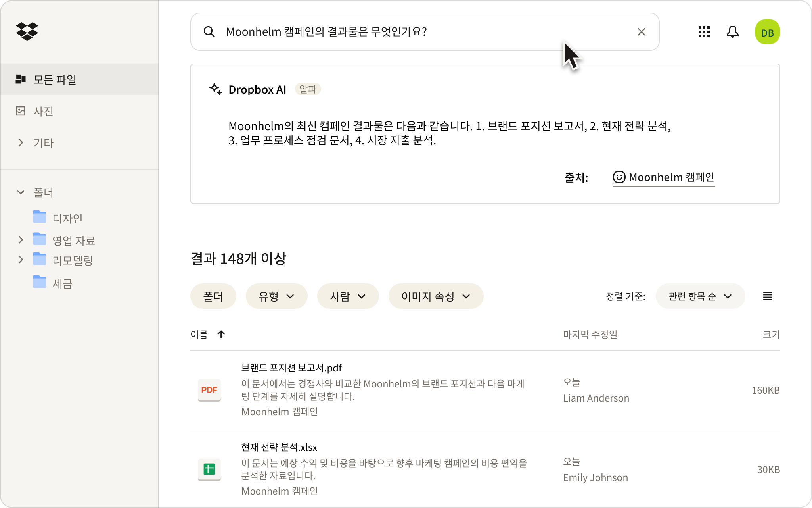Open the 리모델링 folder
812x508 pixels.
[x=73, y=260]
